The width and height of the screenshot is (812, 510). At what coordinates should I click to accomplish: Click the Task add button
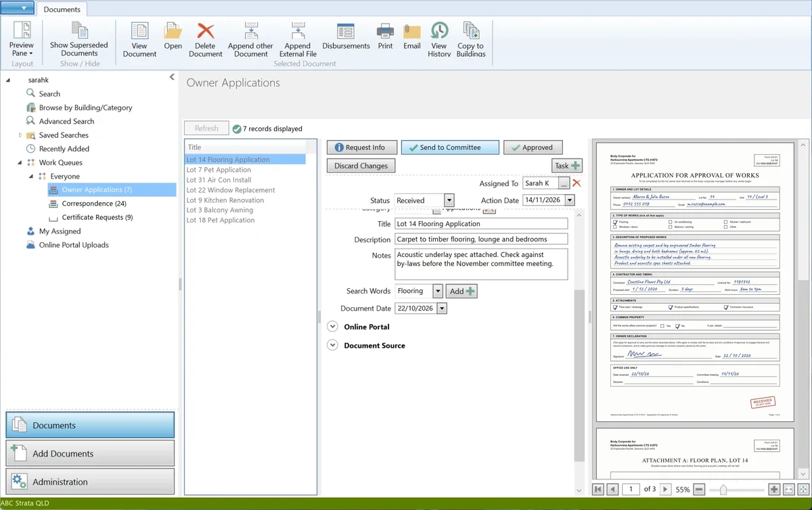[567, 166]
